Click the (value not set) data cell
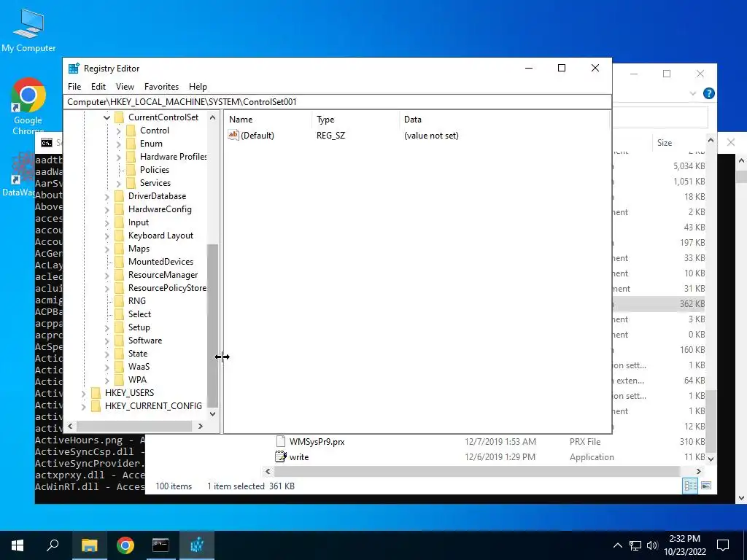 click(431, 136)
